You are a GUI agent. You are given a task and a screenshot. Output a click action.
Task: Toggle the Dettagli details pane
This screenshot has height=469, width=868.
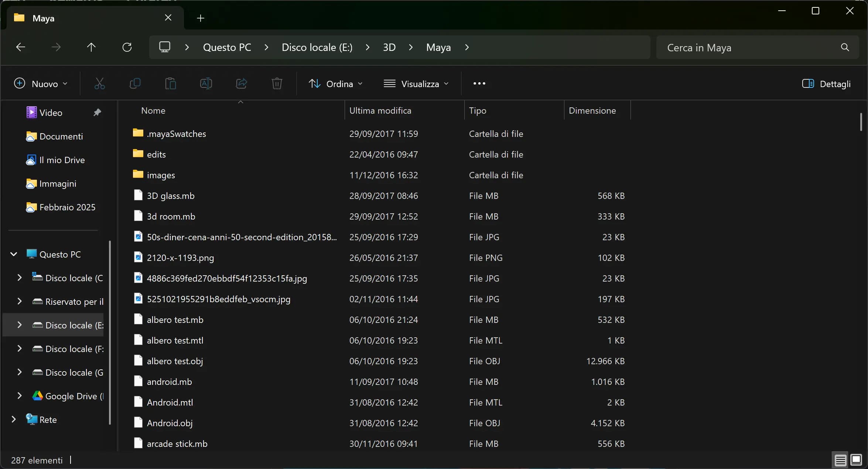pos(826,84)
